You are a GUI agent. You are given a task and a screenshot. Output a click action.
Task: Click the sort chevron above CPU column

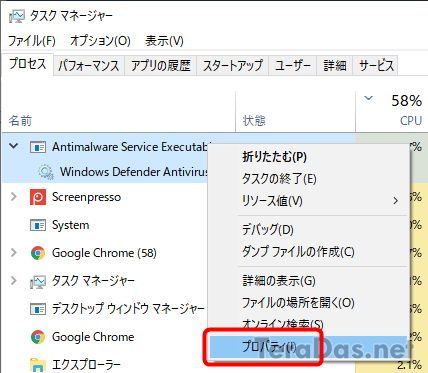coord(368,98)
